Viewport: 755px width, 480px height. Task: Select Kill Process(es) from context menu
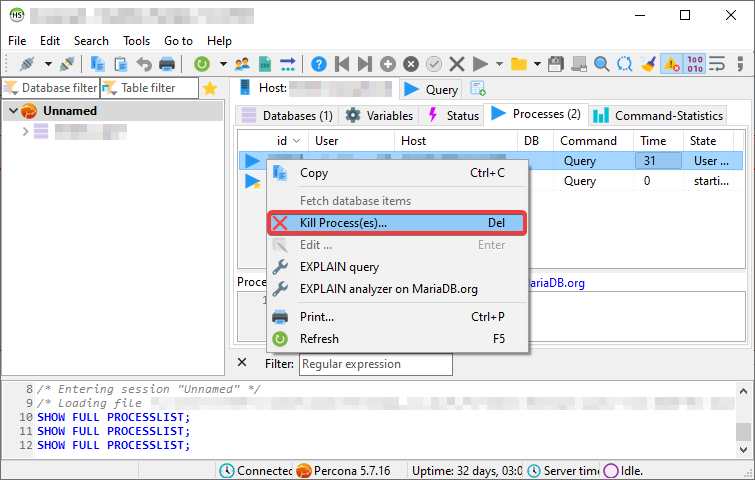(x=397, y=223)
